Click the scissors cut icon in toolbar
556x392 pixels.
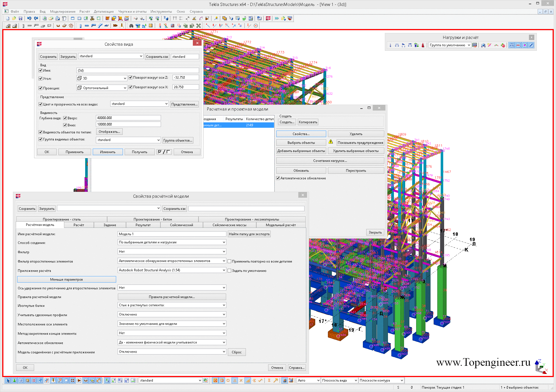pos(92,18)
